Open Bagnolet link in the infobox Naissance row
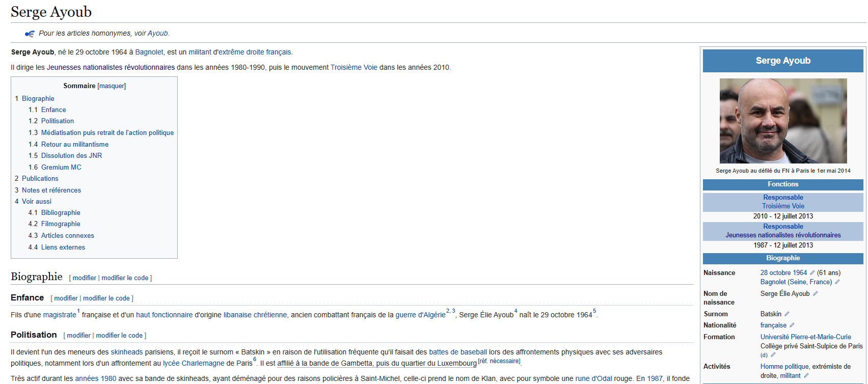This screenshot has width=868, height=384. [x=773, y=282]
